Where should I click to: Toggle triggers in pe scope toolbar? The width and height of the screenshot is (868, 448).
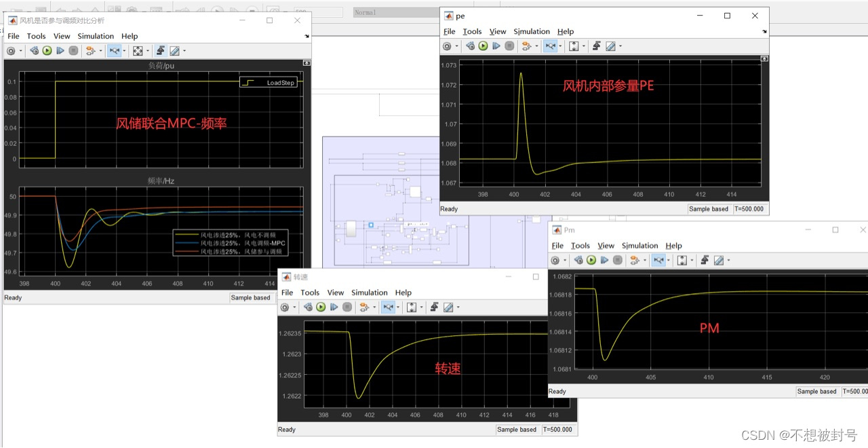coord(597,46)
